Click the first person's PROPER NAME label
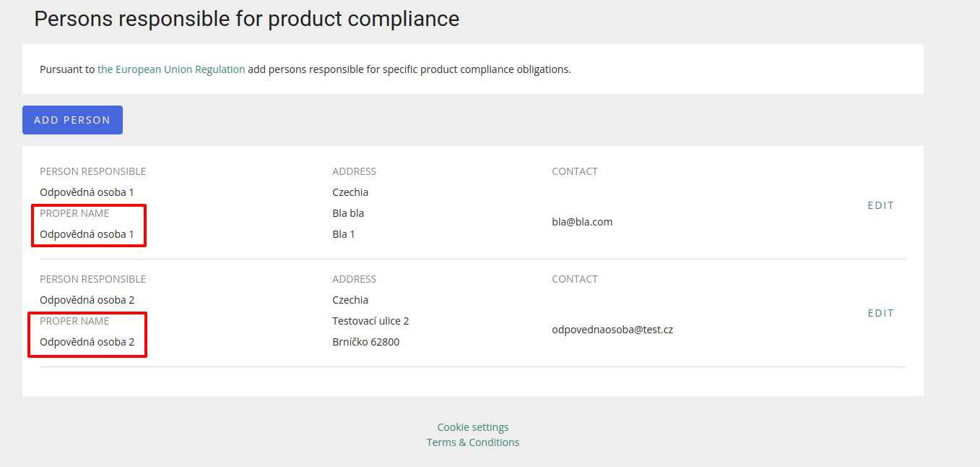Screen dimensions: 980x467 coord(74,213)
